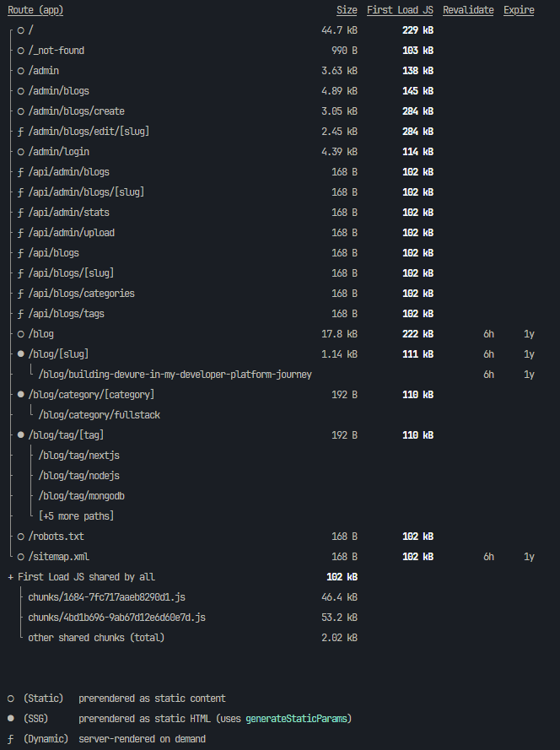Click the plus sign before First Load JS shared
Screen dimensions: 560x750
10,577
